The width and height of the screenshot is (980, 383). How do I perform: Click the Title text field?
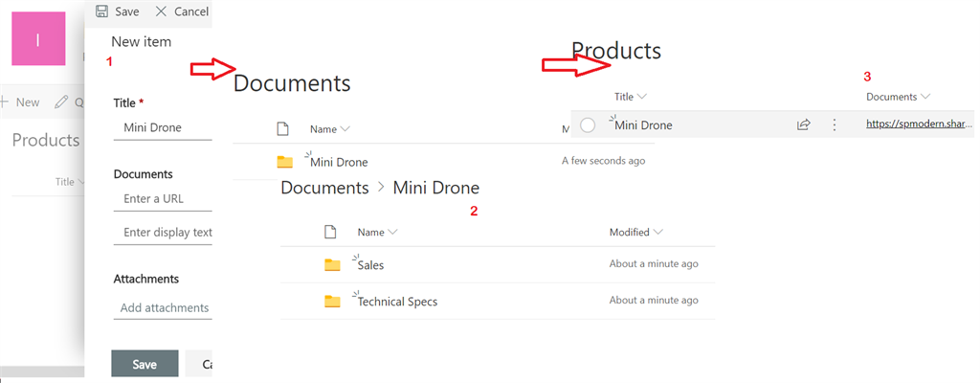[163, 127]
